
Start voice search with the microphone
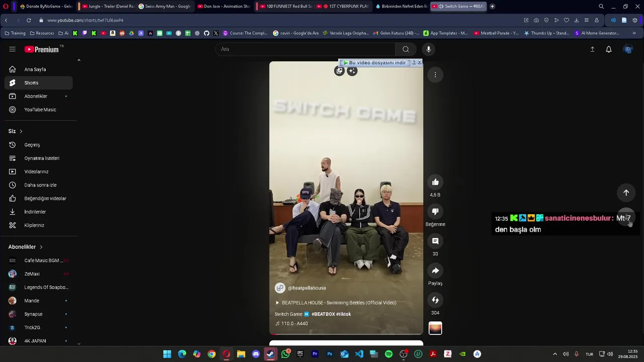coord(429,49)
